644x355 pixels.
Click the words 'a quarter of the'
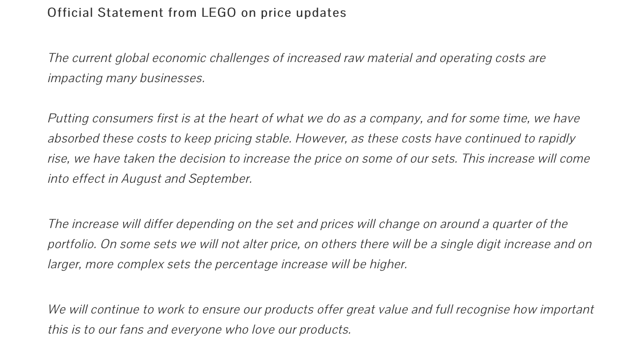pyautogui.click(x=525, y=224)
